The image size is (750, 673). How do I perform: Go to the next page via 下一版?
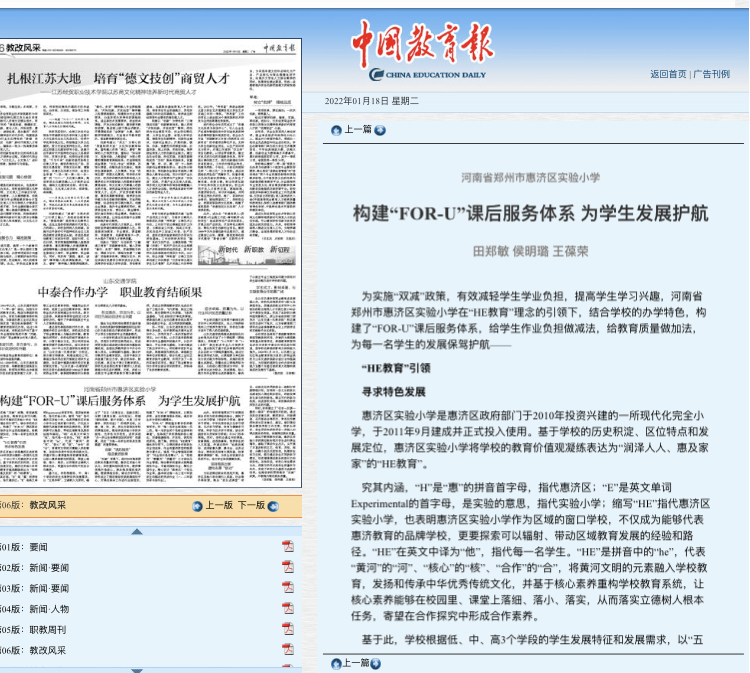pos(252,505)
